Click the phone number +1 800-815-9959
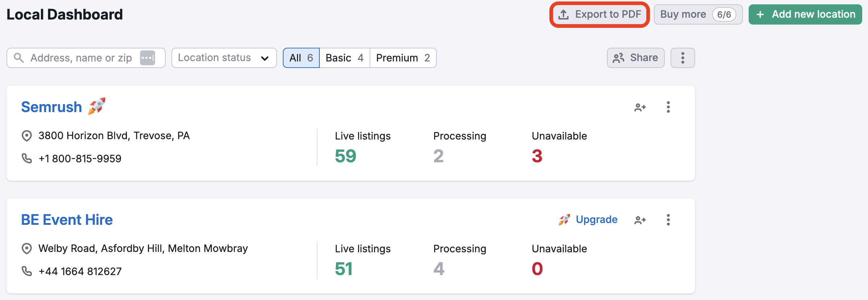 click(x=80, y=159)
